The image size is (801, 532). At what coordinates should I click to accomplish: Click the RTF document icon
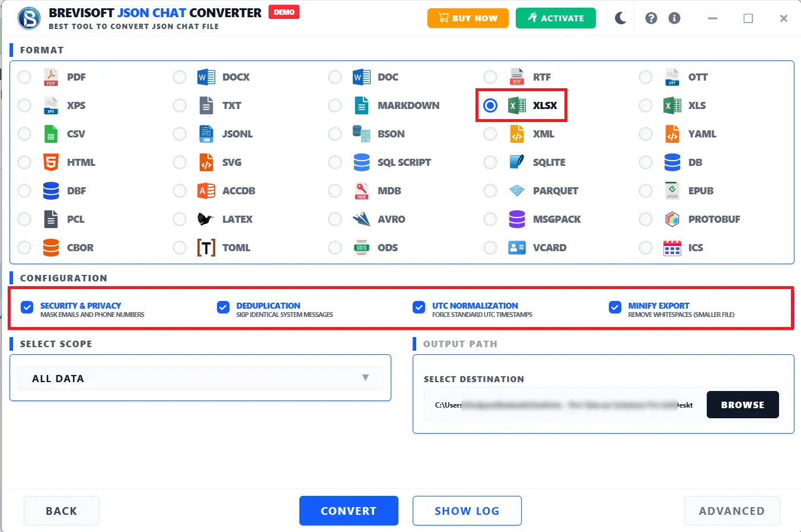tap(517, 77)
